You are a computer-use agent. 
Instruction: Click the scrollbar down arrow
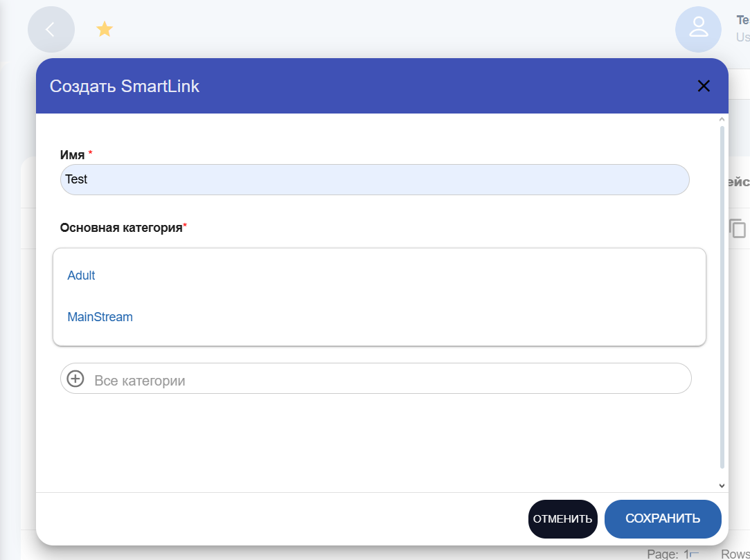(x=722, y=486)
